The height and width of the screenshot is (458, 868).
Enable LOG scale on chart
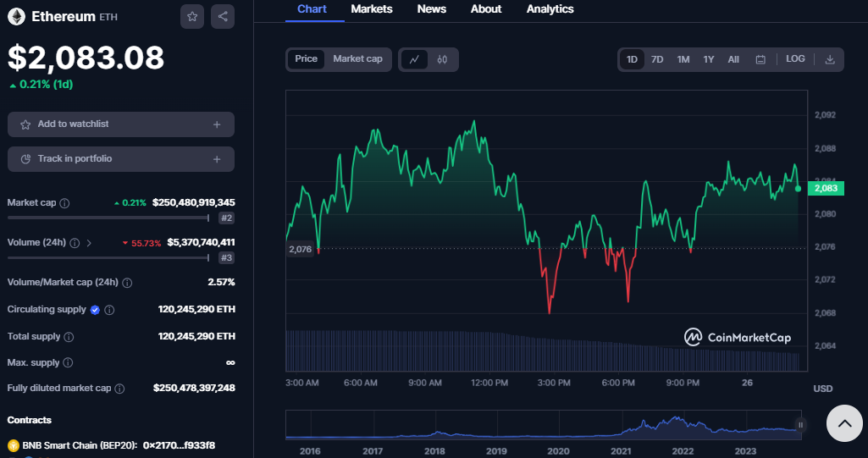(795, 59)
